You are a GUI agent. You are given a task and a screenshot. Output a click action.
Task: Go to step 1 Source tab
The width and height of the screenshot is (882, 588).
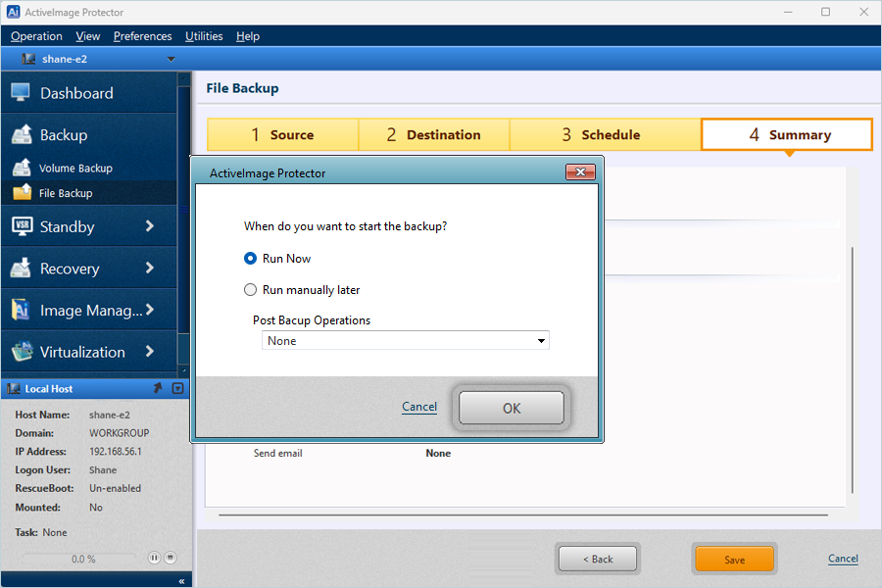[283, 134]
